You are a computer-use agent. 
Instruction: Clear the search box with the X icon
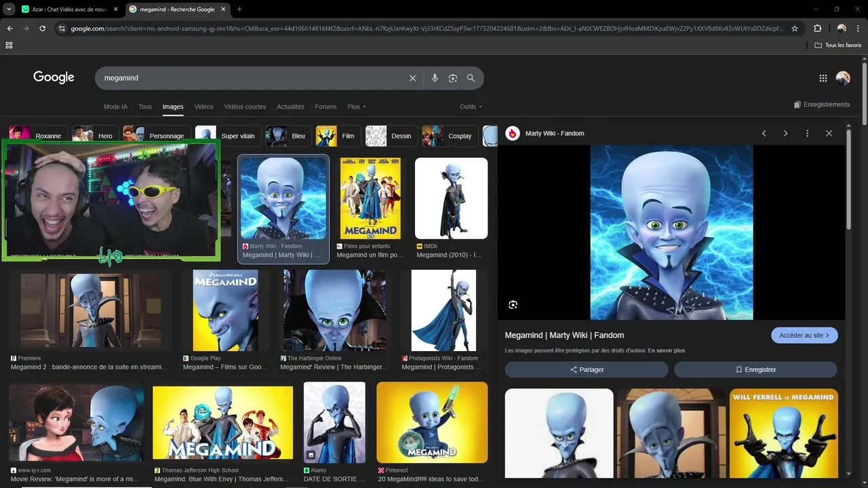(x=412, y=78)
